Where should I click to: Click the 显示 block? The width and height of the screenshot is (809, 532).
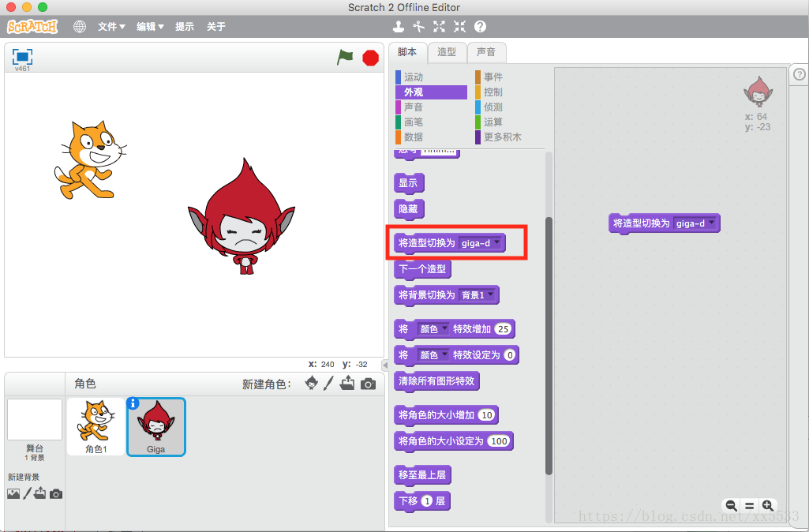pyautogui.click(x=409, y=183)
